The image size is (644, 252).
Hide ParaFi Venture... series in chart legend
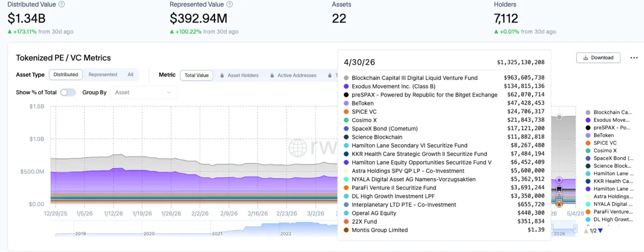608,212
